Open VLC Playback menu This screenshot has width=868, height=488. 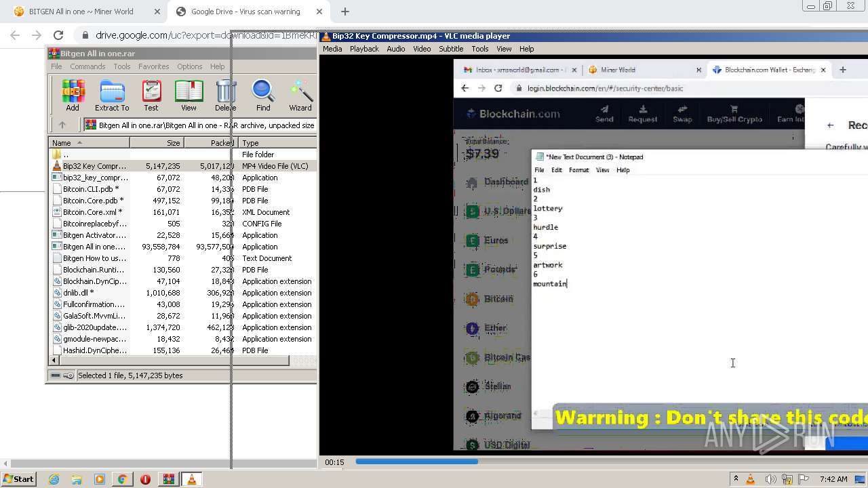click(364, 49)
